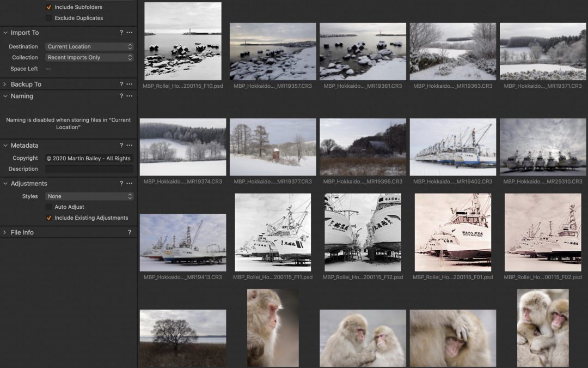Open the Destination dropdown showing Current Location
The height and width of the screenshot is (368, 588).
(x=89, y=47)
